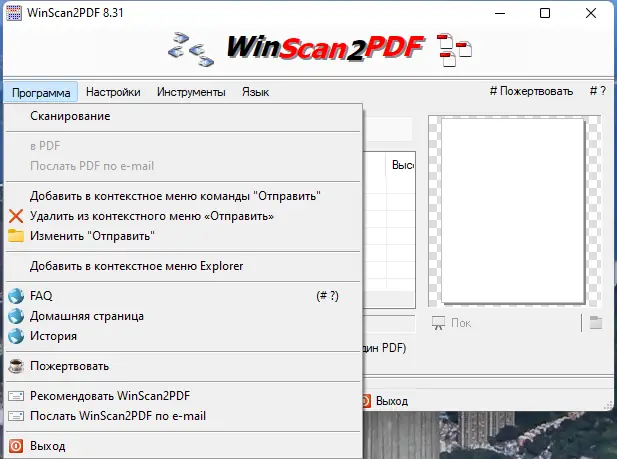The image size is (617, 459).
Task: Open the Настройки menu
Action: 113,92
